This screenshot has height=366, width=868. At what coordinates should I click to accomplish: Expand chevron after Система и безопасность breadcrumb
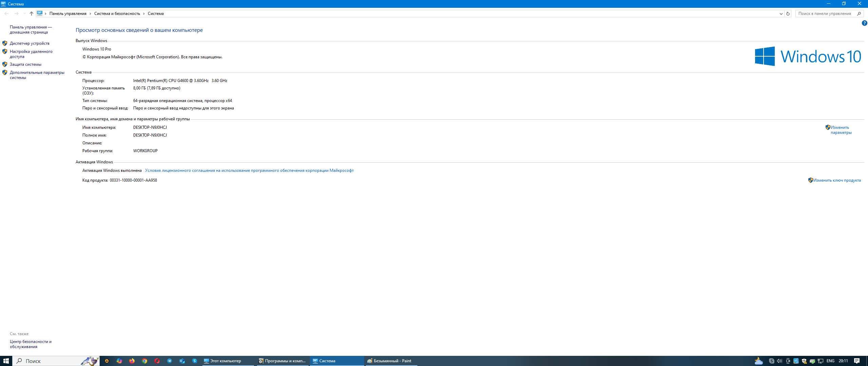point(144,14)
